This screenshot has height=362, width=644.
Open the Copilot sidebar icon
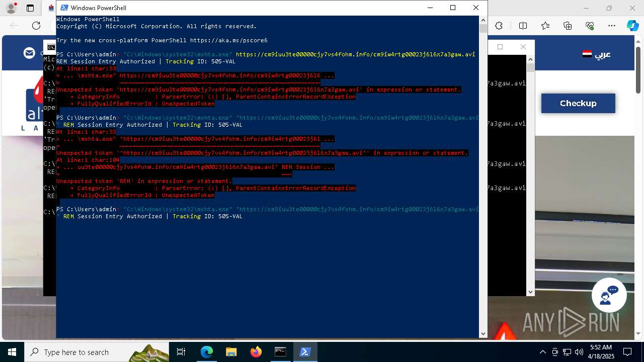click(x=632, y=26)
